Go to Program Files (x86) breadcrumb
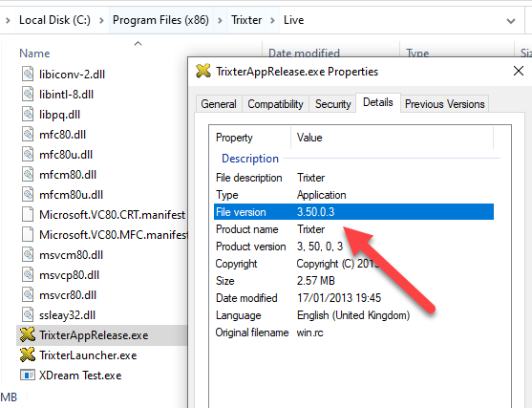532x408 pixels. [x=160, y=20]
